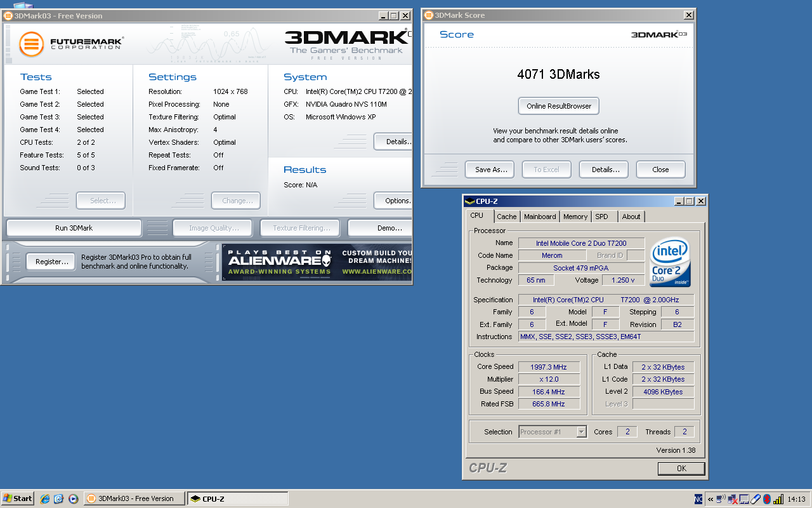Switch to the Mainboard tab in CPU-Z
Image resolution: width=812 pixels, height=508 pixels.
click(x=540, y=217)
